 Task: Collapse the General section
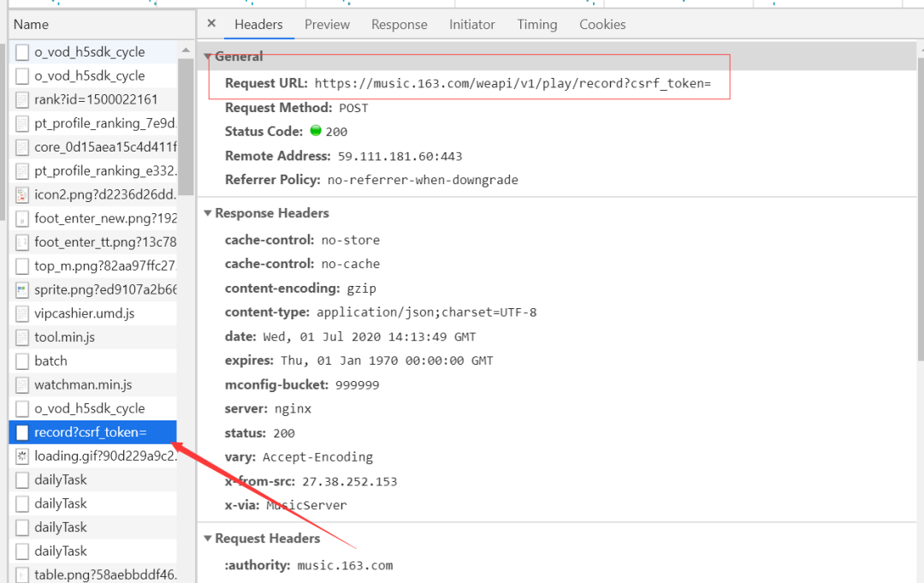pyautogui.click(x=207, y=57)
